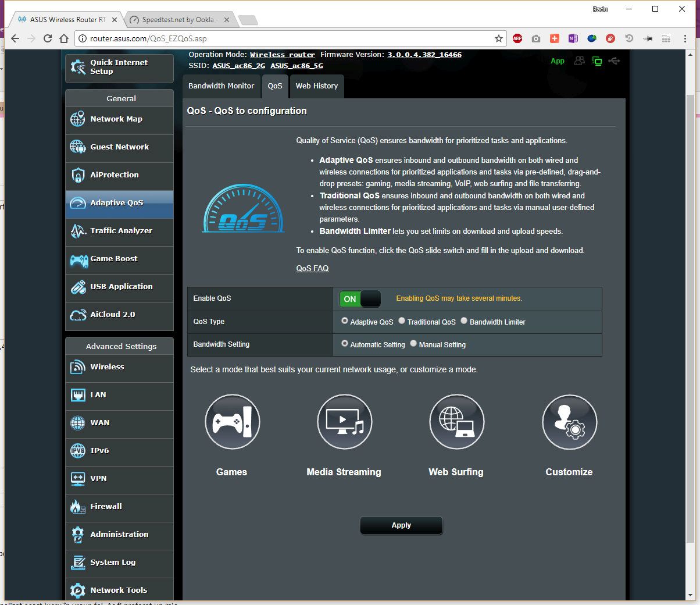Open Network Tools icon
Screen dimensions: 700x605
click(78, 590)
